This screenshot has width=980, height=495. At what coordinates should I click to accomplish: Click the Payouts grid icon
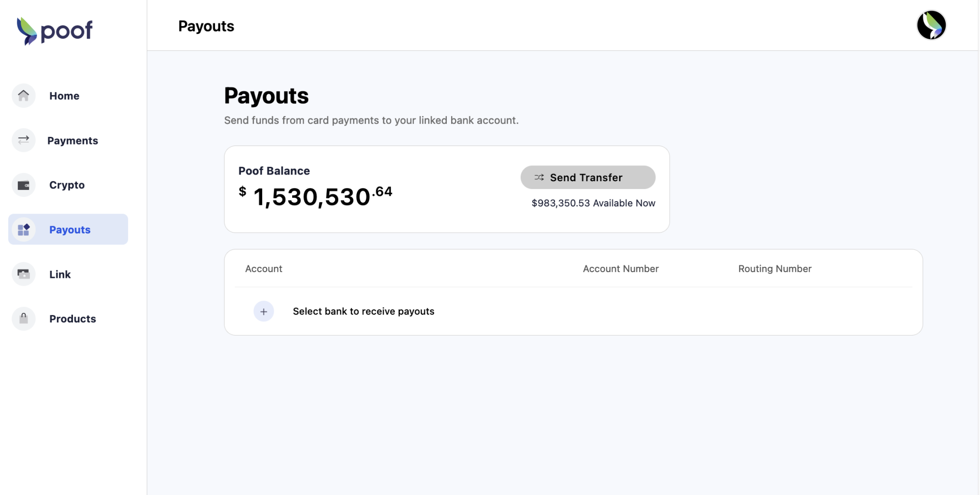pos(24,230)
